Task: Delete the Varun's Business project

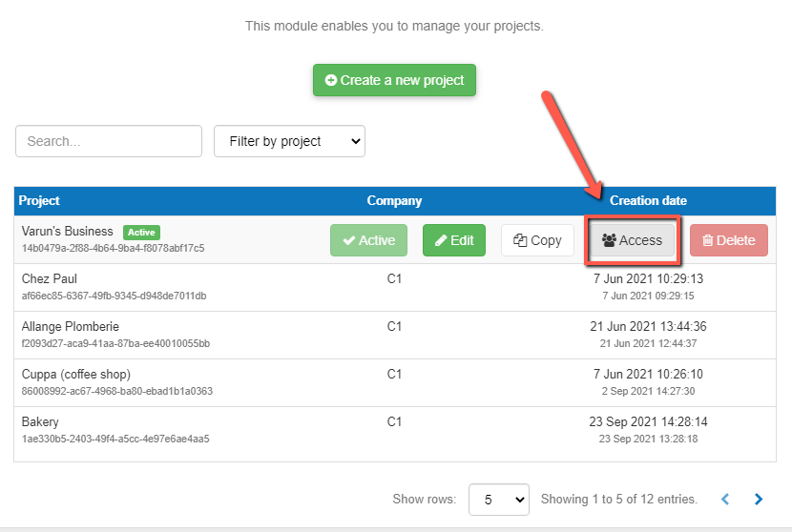Action: [x=729, y=240]
